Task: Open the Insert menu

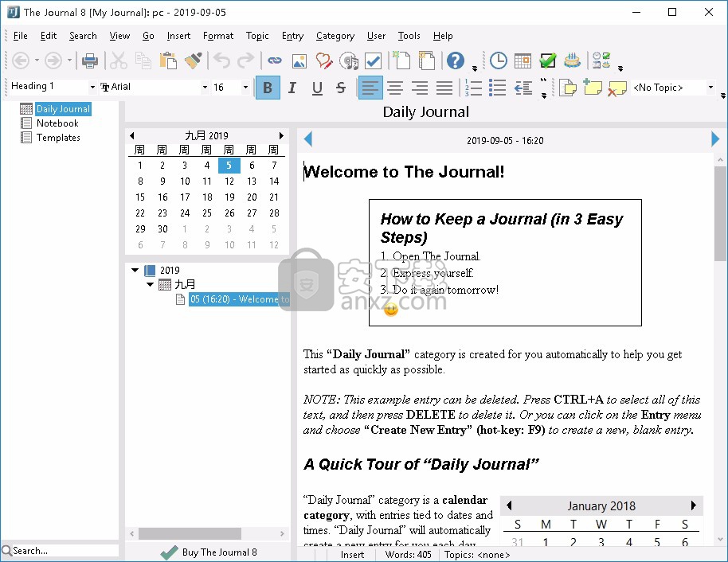Action: (x=178, y=36)
